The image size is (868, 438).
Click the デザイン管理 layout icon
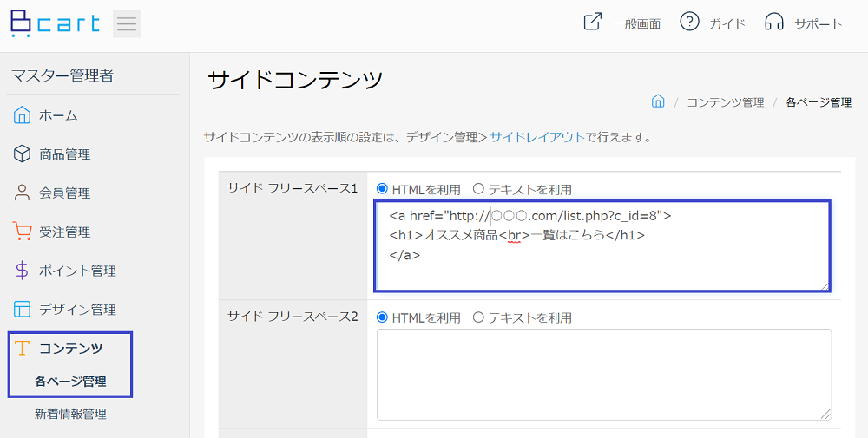(x=22, y=309)
